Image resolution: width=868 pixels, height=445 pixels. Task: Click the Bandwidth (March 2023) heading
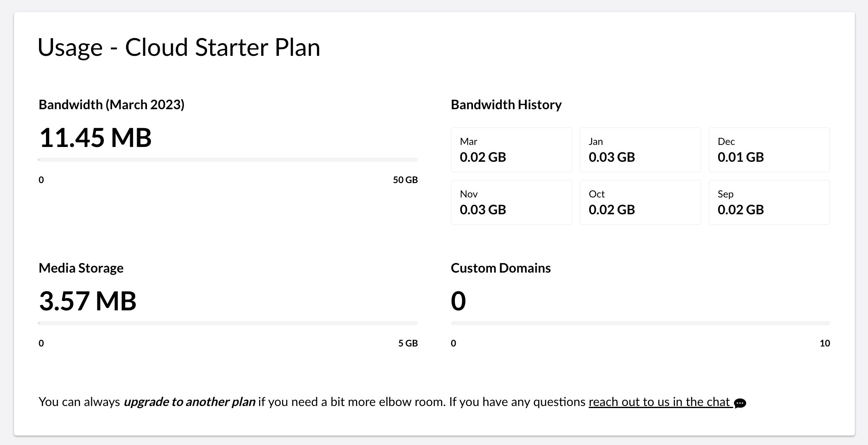[112, 105]
